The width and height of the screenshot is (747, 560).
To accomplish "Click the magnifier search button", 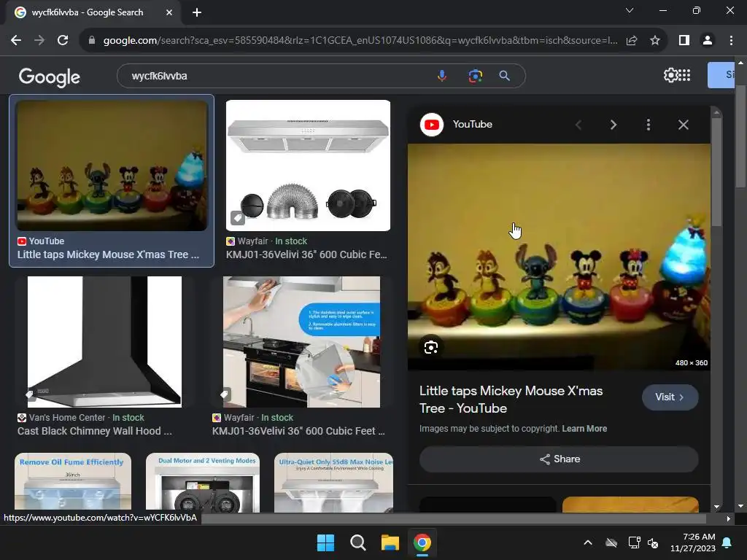I will coord(505,76).
